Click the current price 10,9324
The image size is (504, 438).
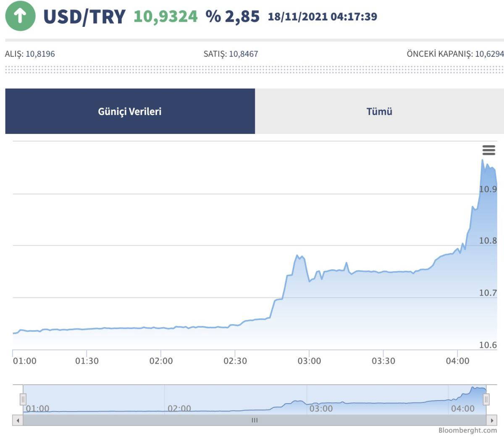[165, 17]
